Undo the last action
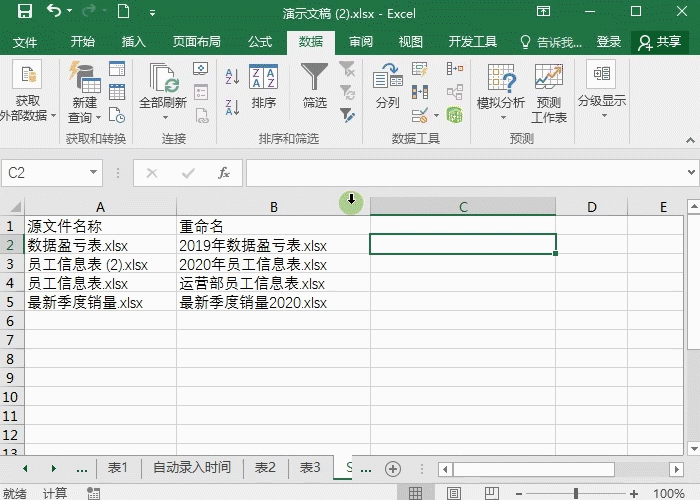The width and height of the screenshot is (700, 500). [54, 11]
